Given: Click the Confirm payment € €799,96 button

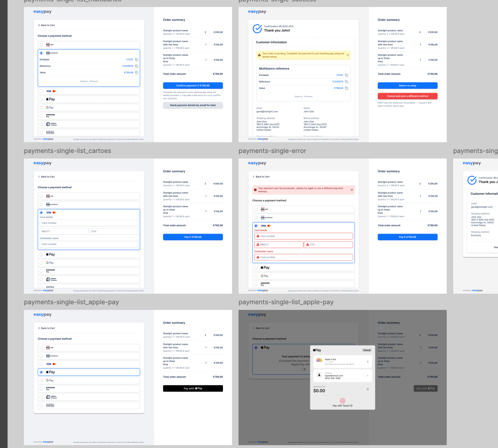Looking at the screenshot, I should [193, 86].
